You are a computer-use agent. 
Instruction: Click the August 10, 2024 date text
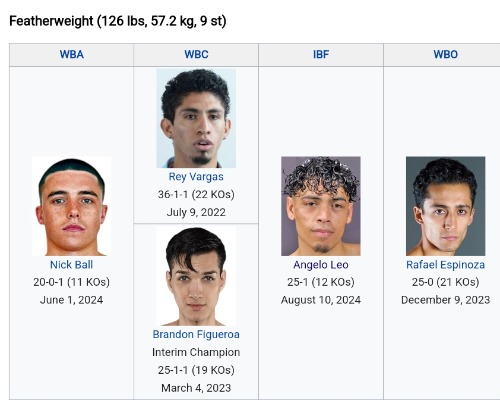click(321, 300)
